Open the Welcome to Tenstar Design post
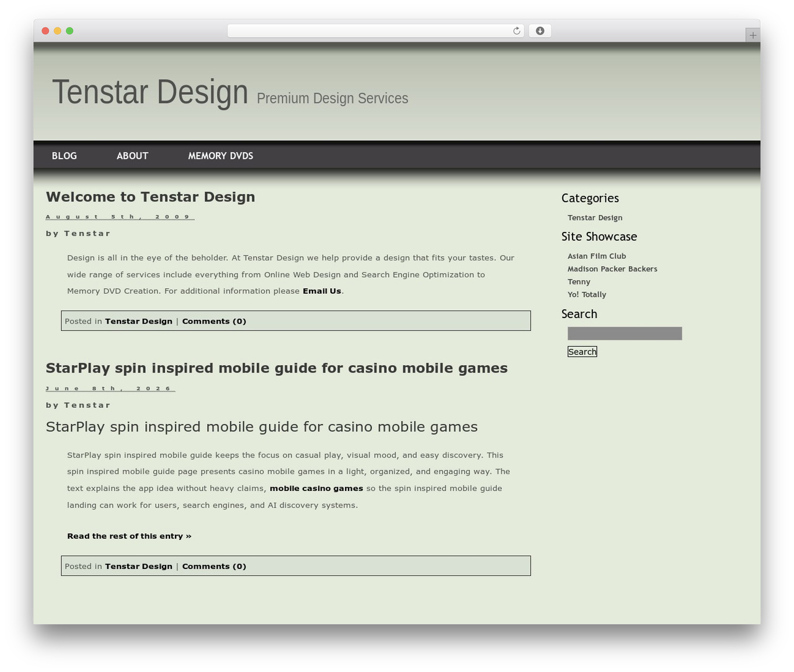Viewport: 794px width, 672px height. [151, 197]
